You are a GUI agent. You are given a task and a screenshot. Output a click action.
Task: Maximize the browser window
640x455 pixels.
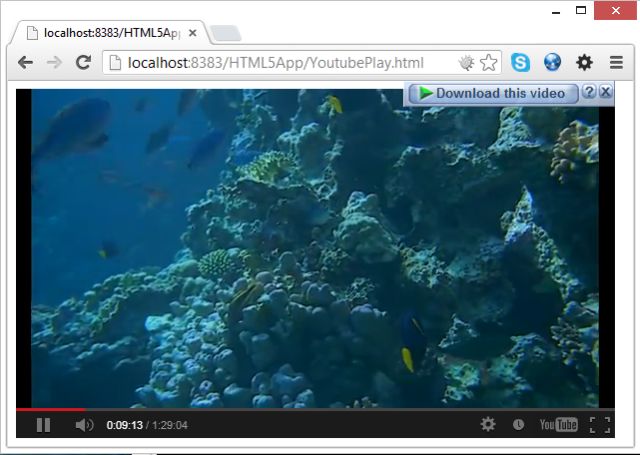[581, 11]
